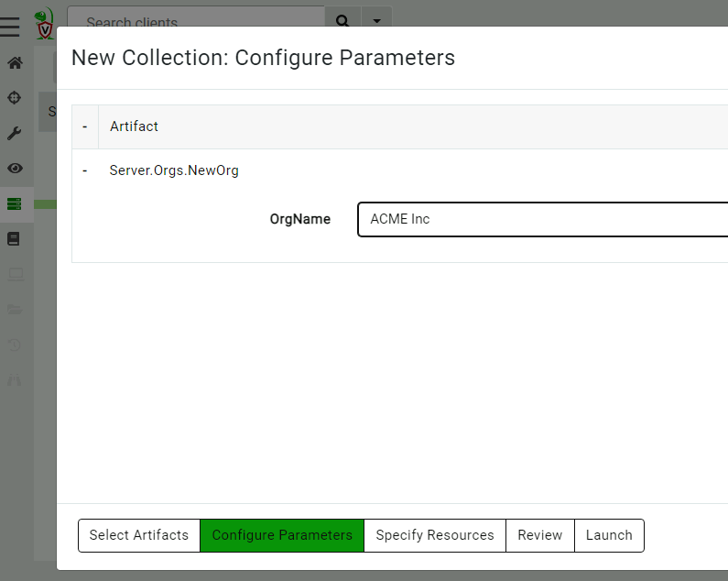Click the Velociraptor logo

click(44, 23)
